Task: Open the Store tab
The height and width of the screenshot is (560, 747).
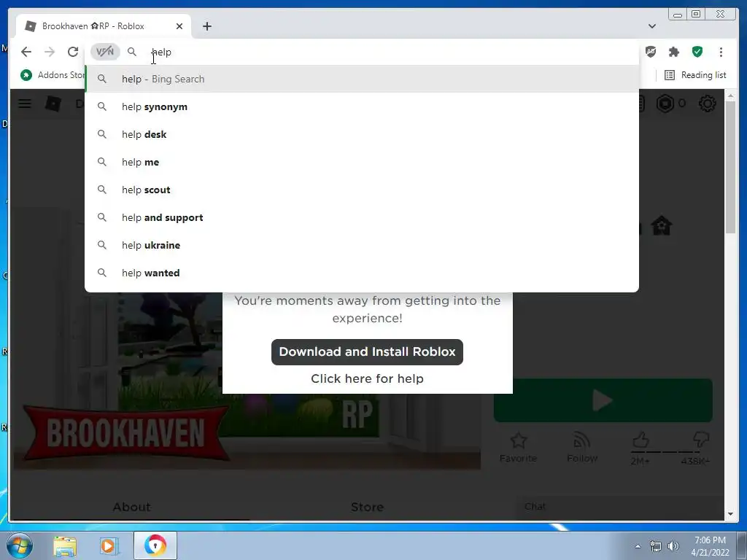Action: tap(367, 507)
